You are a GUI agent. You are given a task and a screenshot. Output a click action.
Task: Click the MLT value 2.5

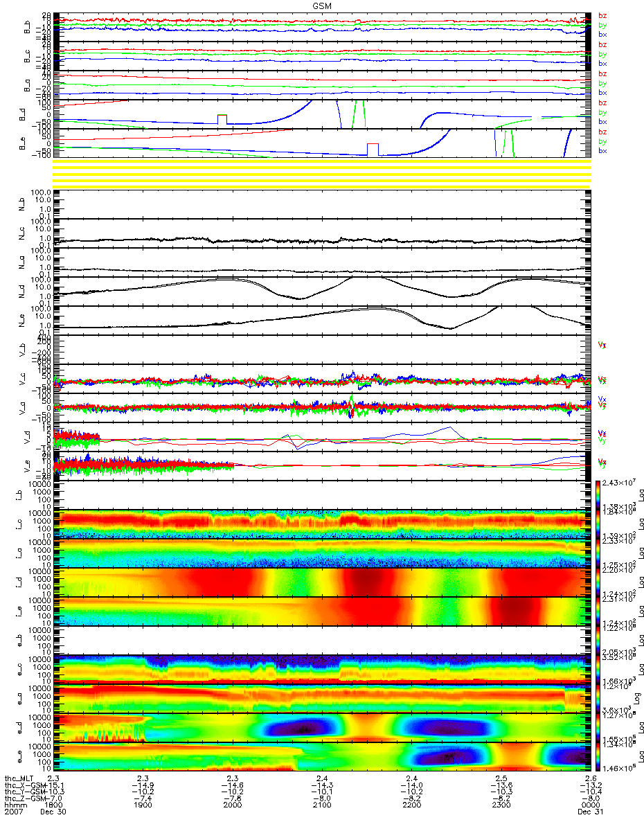click(502, 778)
